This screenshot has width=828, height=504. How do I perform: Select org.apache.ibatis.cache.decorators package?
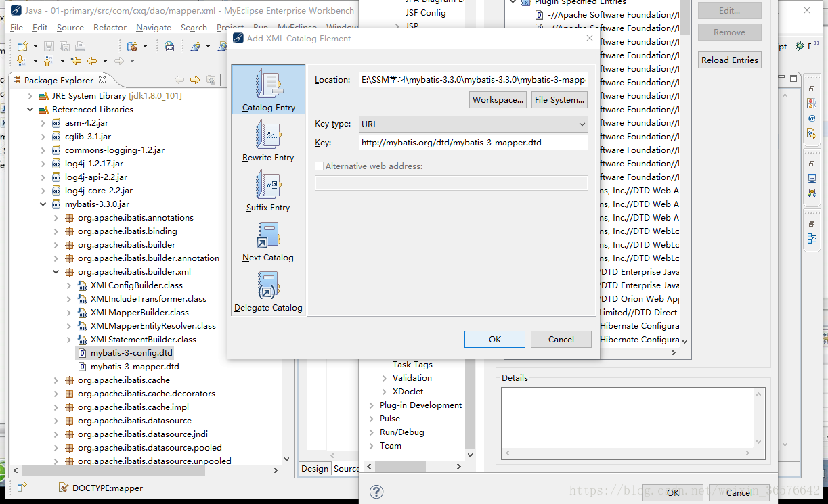pos(146,394)
